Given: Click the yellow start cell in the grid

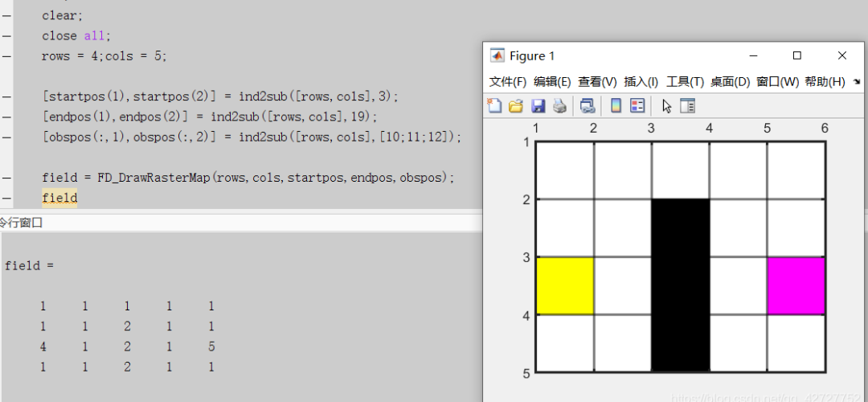Looking at the screenshot, I should pos(565,285).
